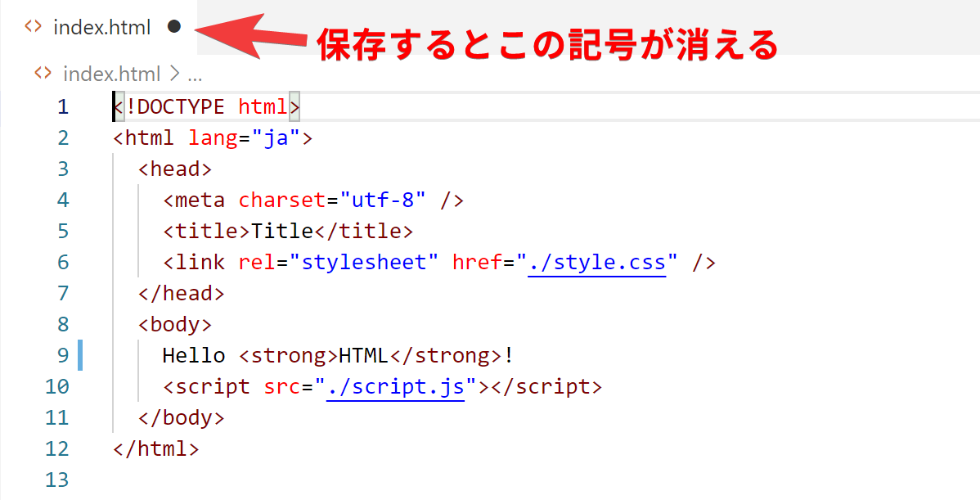Open the ./script.js script link

396,385
